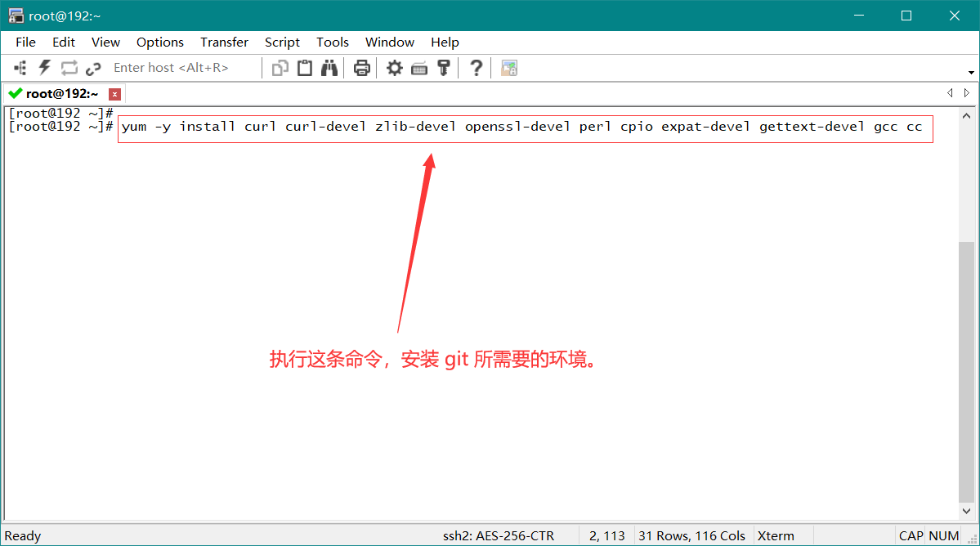Open the Session Manager toolbar icon
The image size is (980, 546).
point(20,68)
